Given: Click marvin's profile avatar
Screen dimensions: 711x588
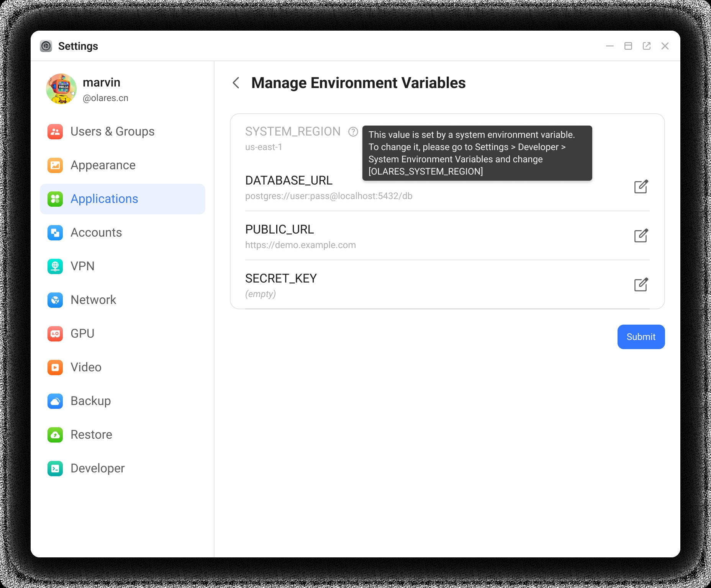Looking at the screenshot, I should tap(61, 89).
